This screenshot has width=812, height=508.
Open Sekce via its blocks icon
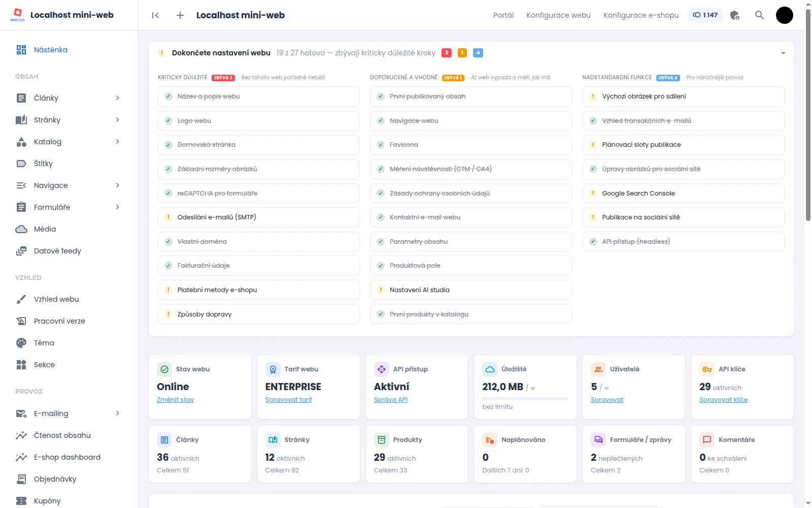pyautogui.click(x=21, y=365)
